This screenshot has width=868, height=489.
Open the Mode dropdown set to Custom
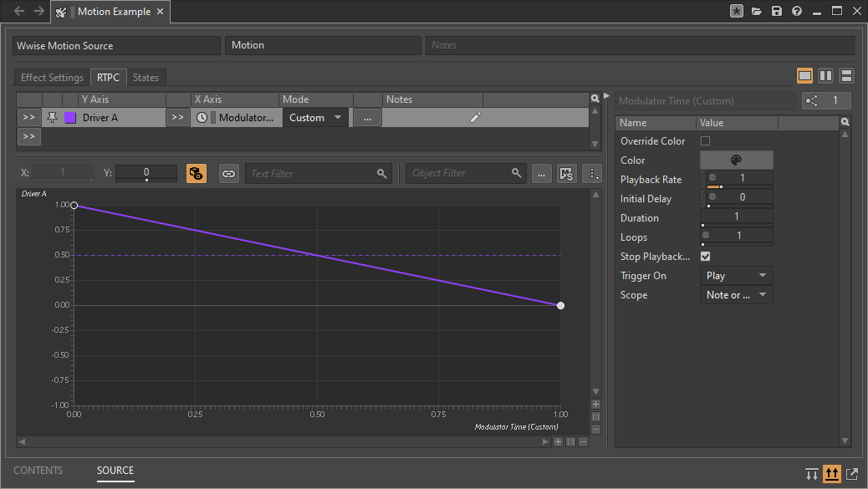point(316,118)
